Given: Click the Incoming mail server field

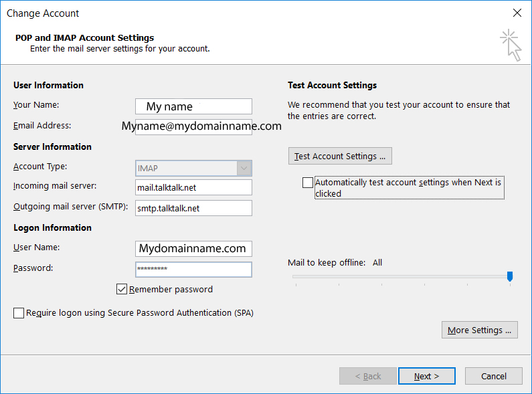Looking at the screenshot, I should pos(193,188).
